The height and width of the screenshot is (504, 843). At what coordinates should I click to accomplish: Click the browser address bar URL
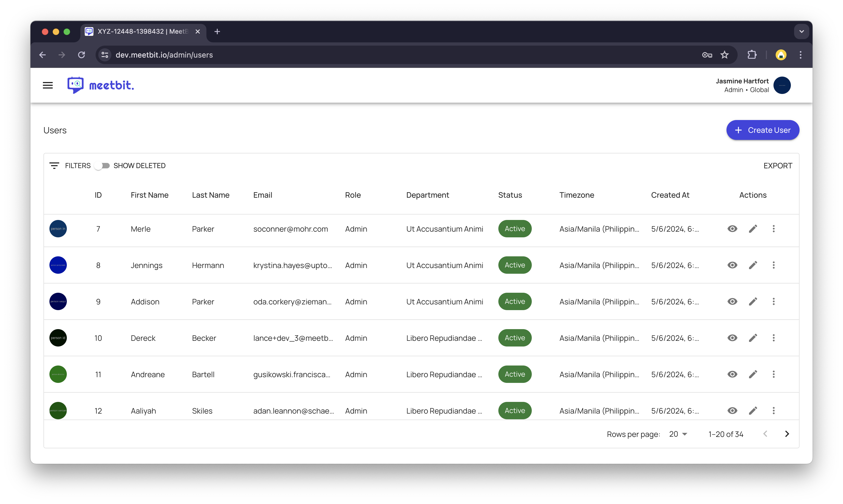(164, 55)
